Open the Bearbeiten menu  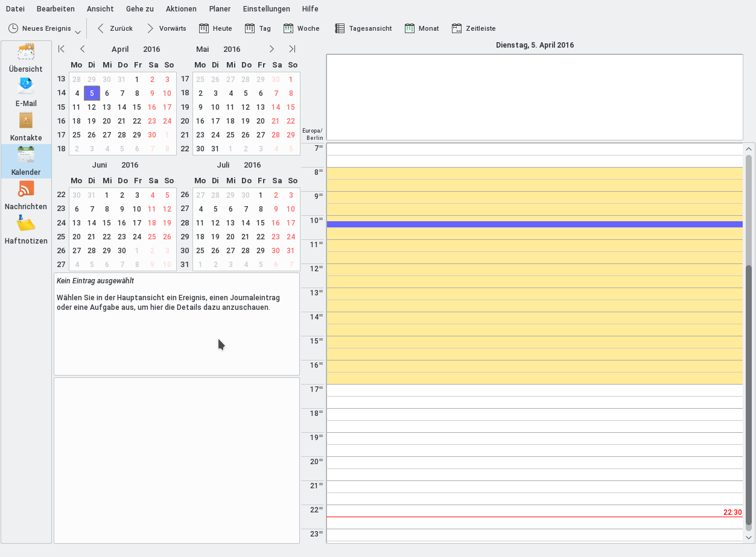tap(56, 9)
